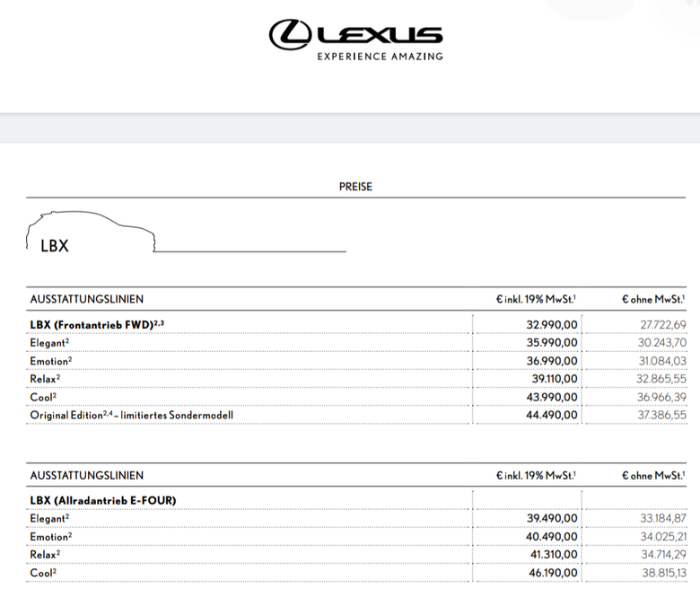Click the net price 27.722,69

663,325
